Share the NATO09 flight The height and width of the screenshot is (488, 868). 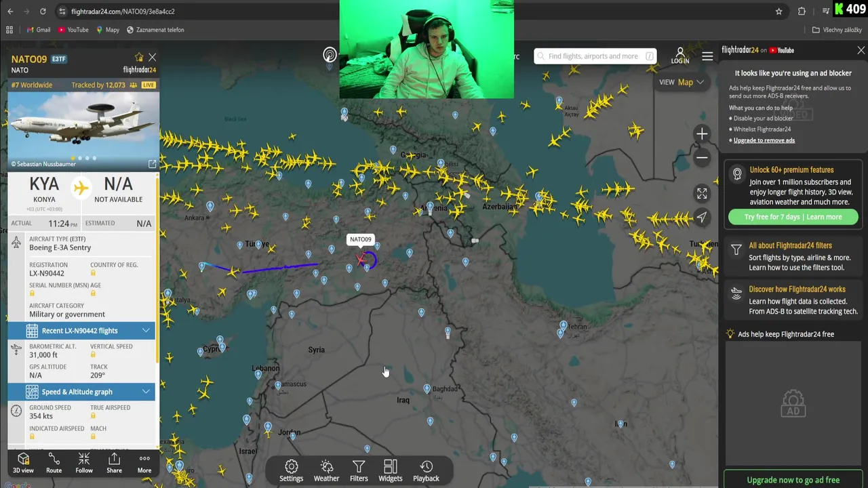pos(114,463)
